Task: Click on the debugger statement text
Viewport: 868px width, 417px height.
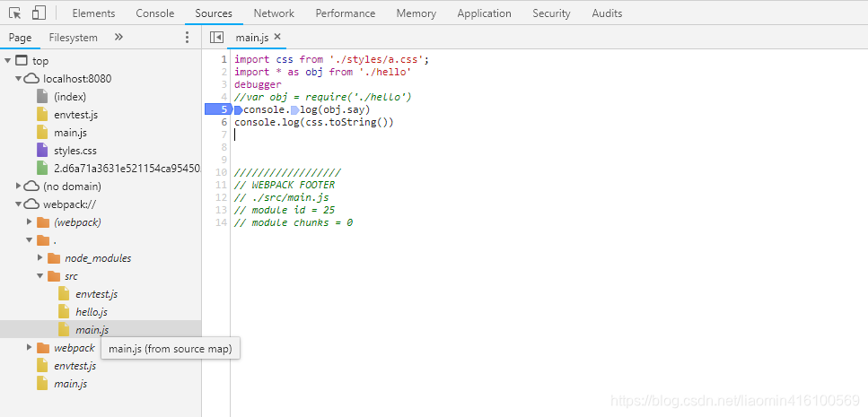Action: tap(258, 84)
